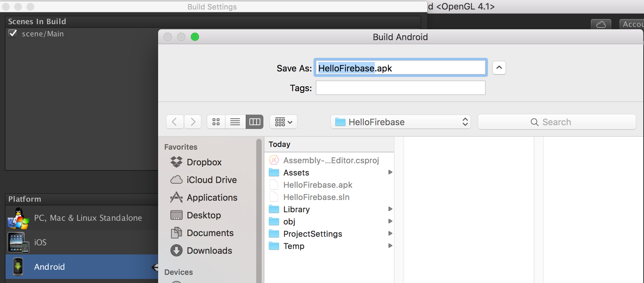
Task: Select iOS platform row
Action: coord(82,242)
